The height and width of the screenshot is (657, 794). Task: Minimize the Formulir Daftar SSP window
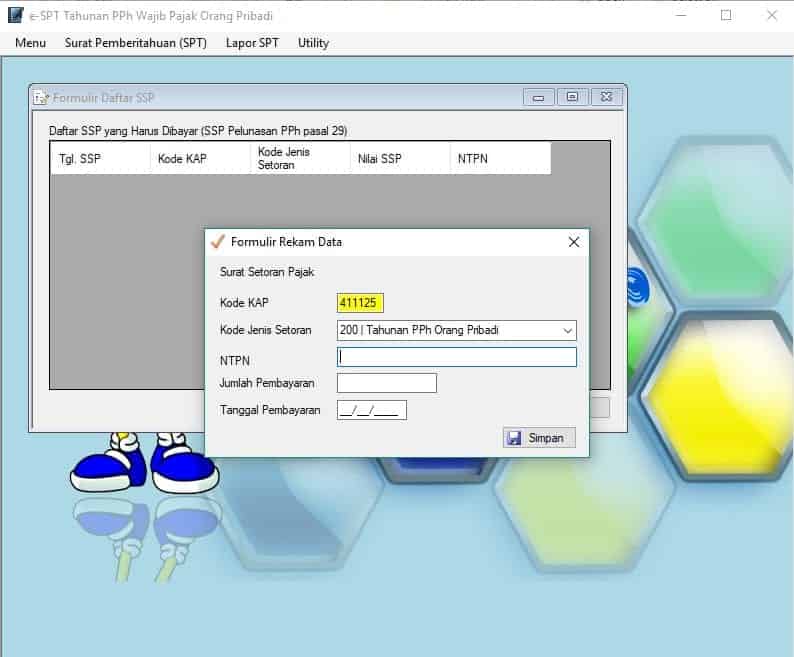(x=539, y=97)
